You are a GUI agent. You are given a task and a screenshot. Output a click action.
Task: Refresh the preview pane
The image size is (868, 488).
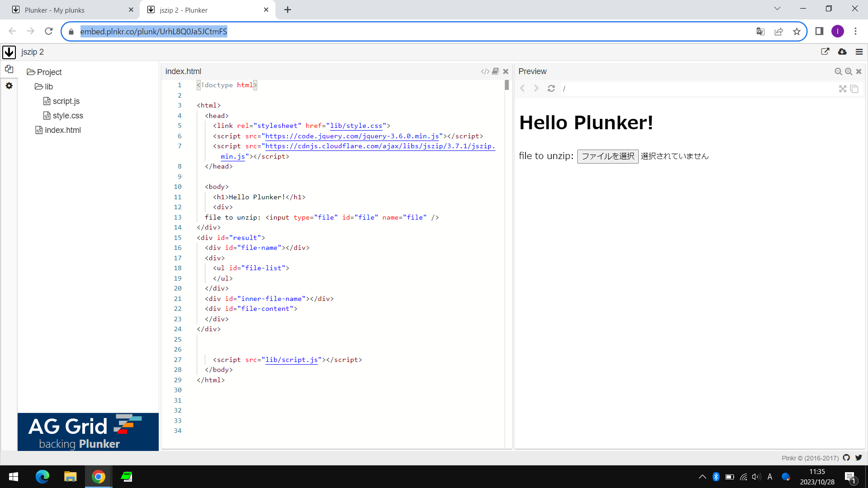(551, 89)
